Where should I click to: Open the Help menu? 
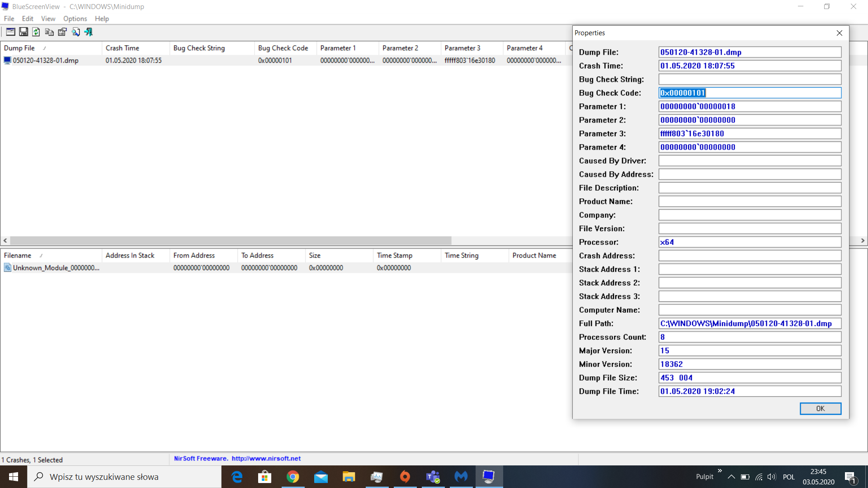click(102, 19)
